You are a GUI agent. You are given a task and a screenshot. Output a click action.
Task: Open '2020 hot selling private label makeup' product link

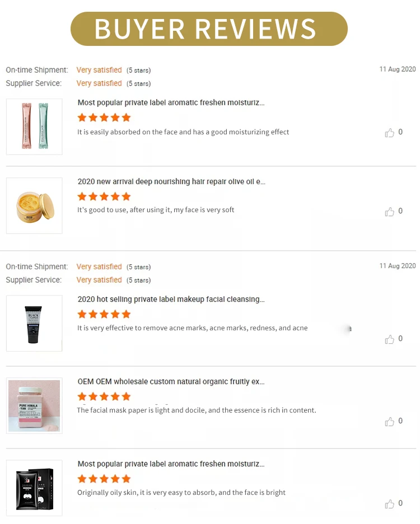coord(171,299)
